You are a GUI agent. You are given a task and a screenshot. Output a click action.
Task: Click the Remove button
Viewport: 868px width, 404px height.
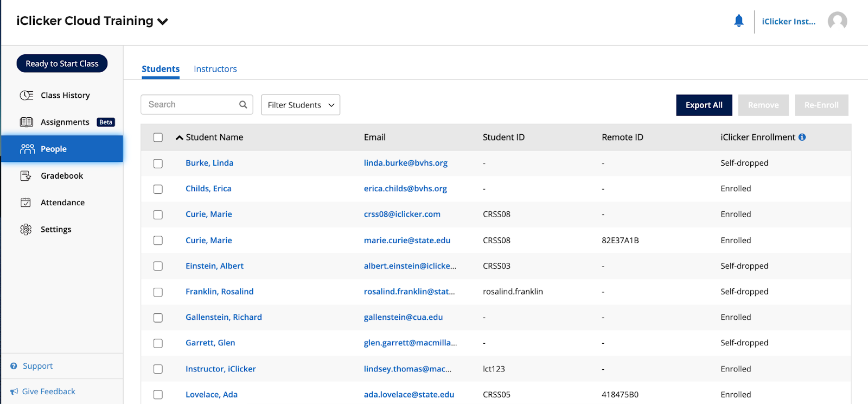(763, 105)
